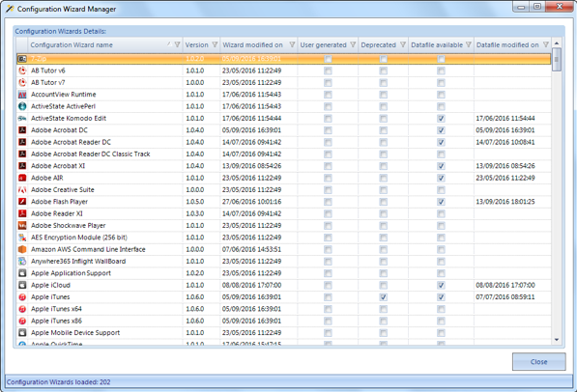The width and height of the screenshot is (577, 392).
Task: Click the ActiveState ActivePerl icon
Action: (22, 106)
